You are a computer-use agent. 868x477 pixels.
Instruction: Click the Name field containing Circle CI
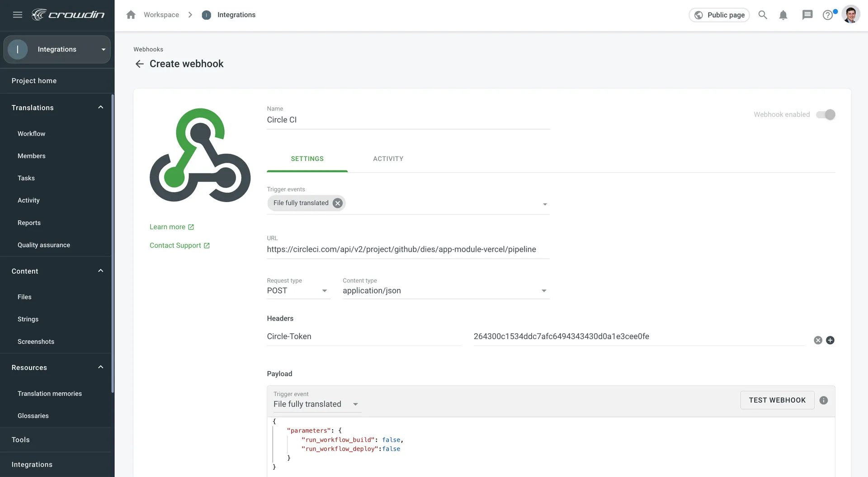pos(408,120)
